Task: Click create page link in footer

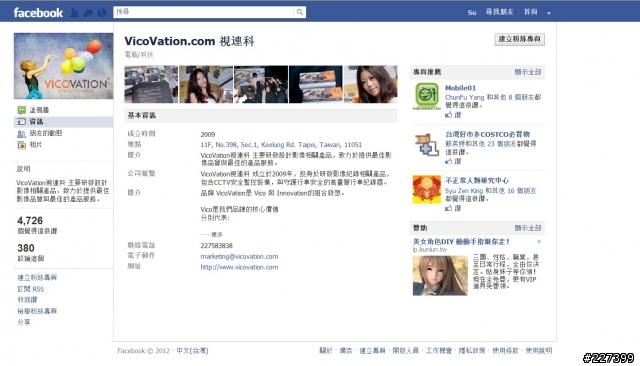Action: (372, 350)
